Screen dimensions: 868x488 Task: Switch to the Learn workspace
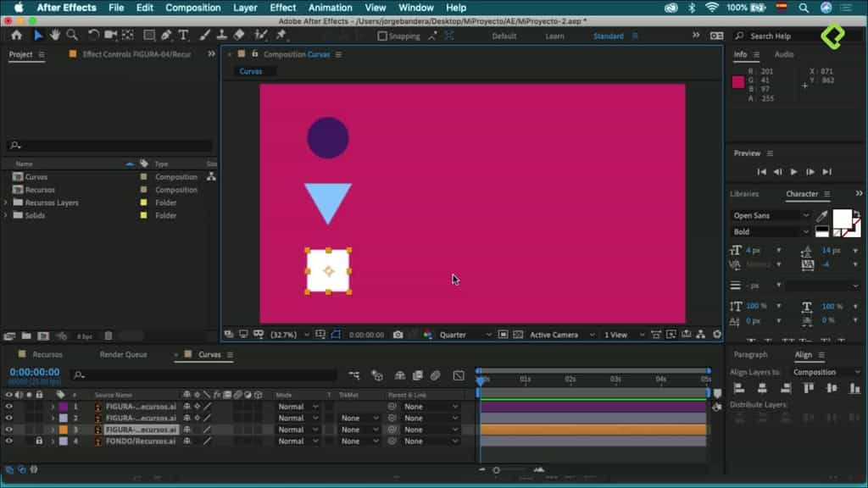554,36
